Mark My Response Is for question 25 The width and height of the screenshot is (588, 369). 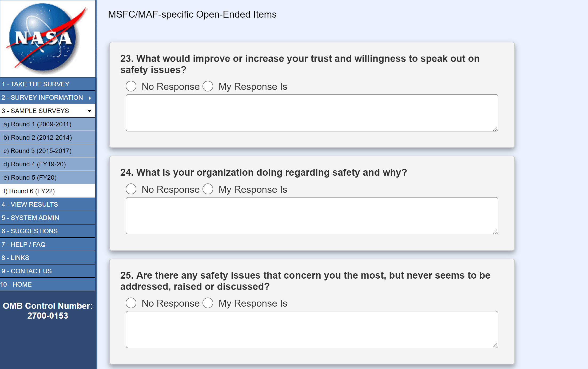208,303
